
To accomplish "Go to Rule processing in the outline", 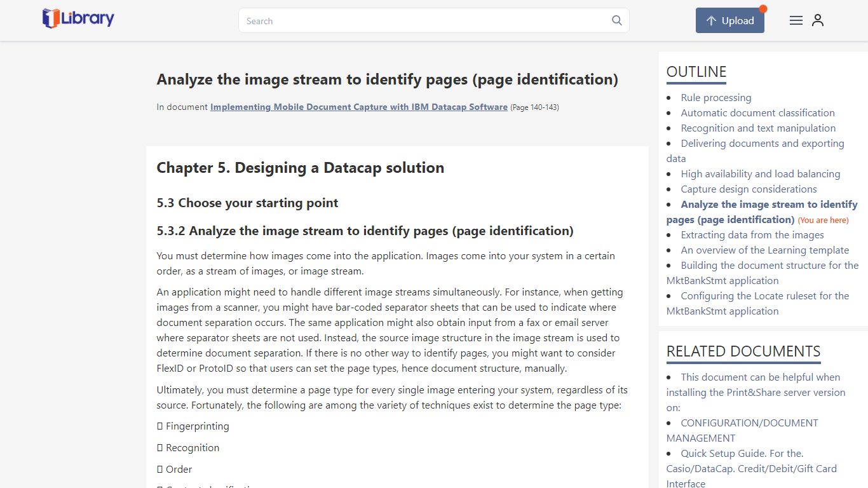I will click(x=716, y=97).
